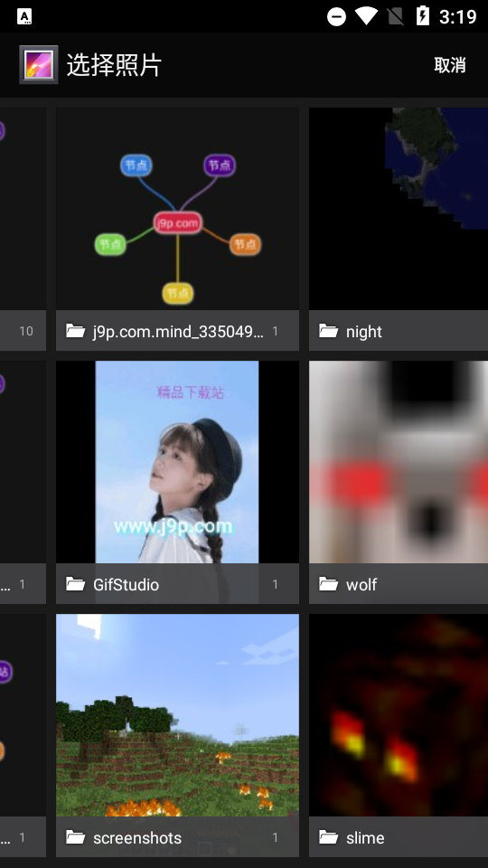Click the 选择照片 title text
This screenshot has height=868, width=488.
pyautogui.click(x=114, y=65)
